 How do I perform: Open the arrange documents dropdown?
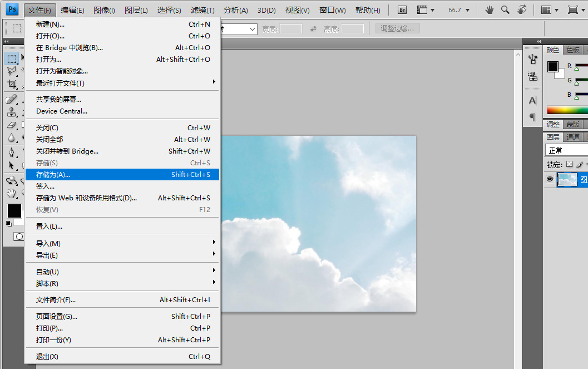[550, 10]
